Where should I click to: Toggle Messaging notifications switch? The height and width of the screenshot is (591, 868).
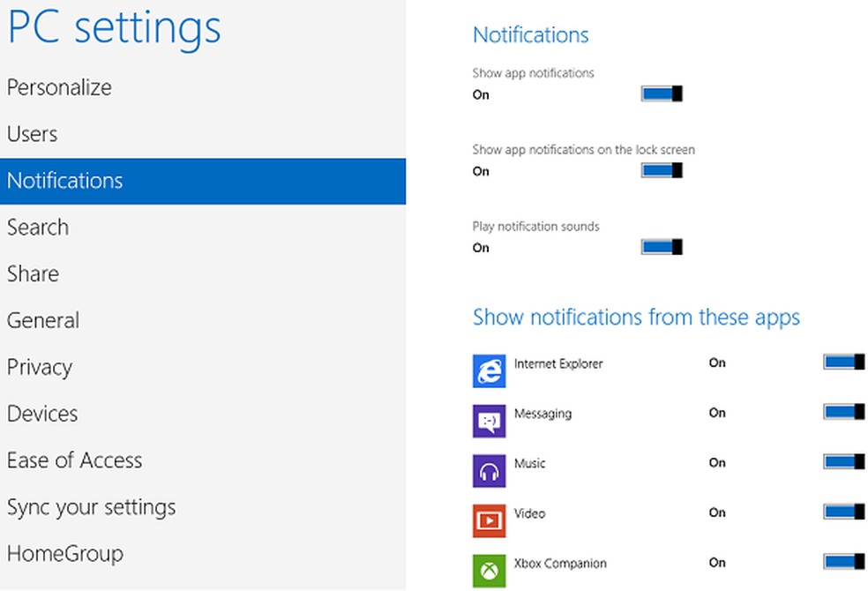pyautogui.click(x=841, y=412)
